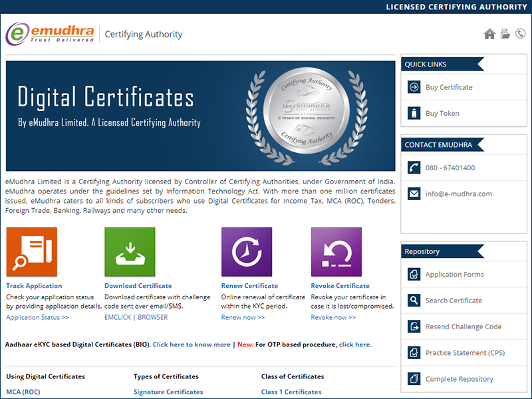Click the Digital Certificates banner image
The width and height of the screenshot is (532, 399).
[201, 116]
